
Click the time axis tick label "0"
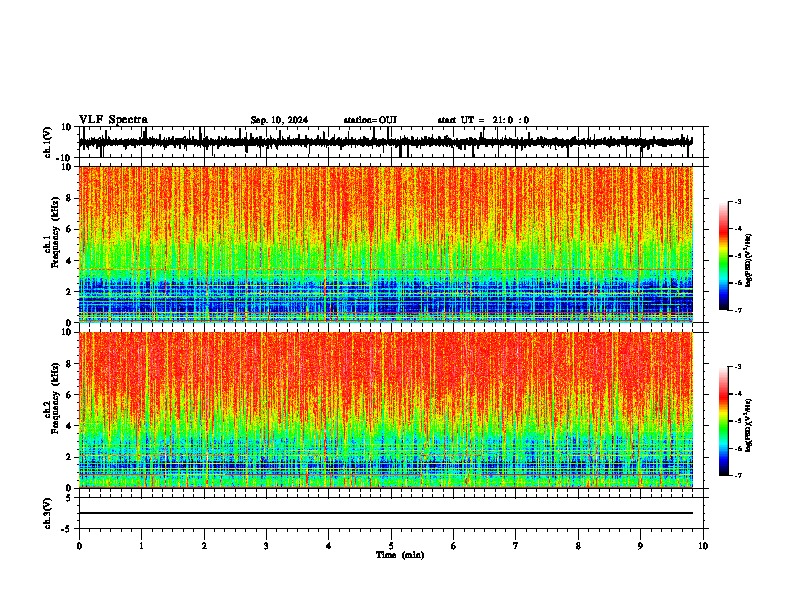coord(79,546)
